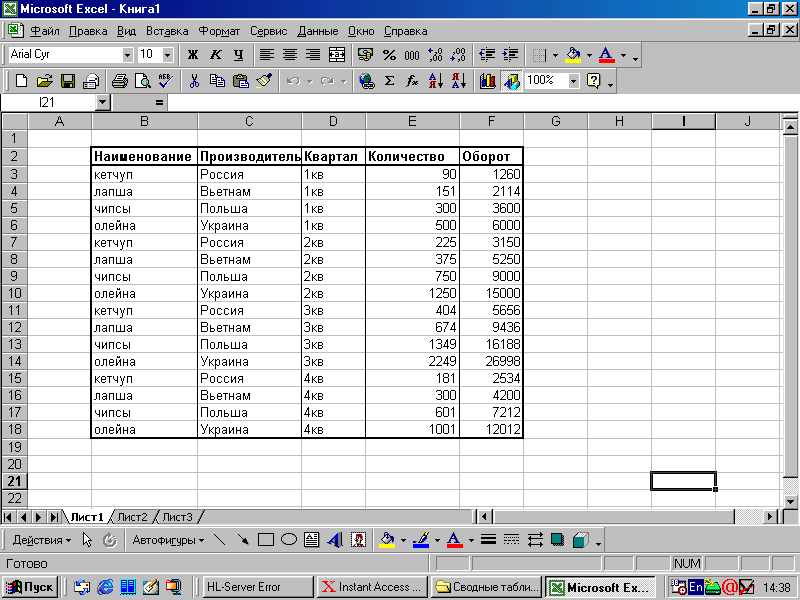Apply percent style format
800x600 pixels.
pyautogui.click(x=389, y=55)
